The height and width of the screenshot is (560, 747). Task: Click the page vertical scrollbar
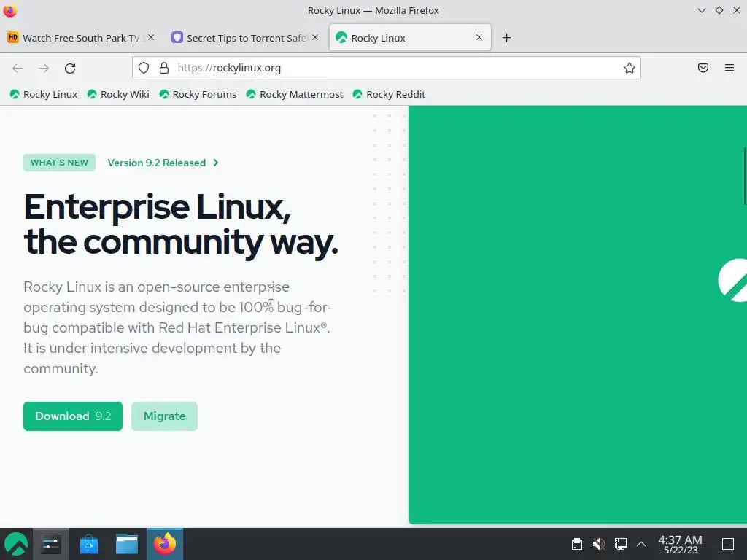click(745, 176)
